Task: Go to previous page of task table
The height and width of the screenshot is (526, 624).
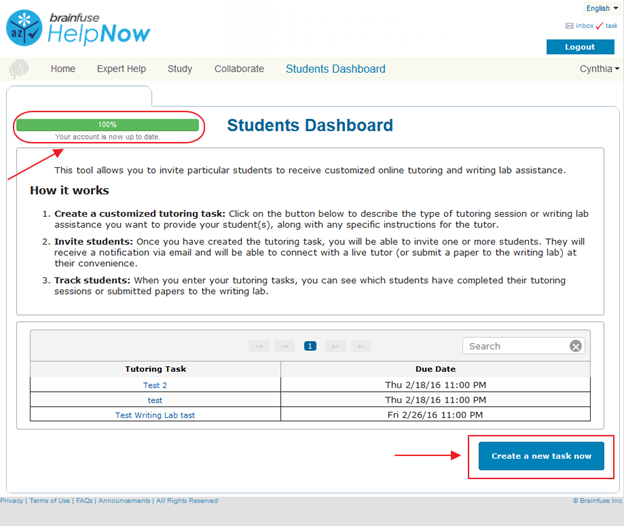Action: 285,346
